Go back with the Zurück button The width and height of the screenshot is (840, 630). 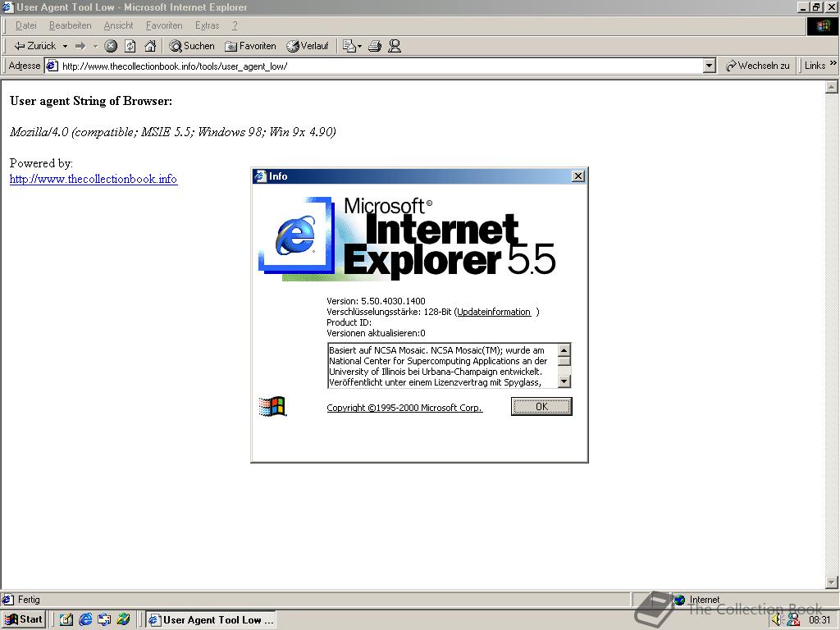pyautogui.click(x=34, y=46)
